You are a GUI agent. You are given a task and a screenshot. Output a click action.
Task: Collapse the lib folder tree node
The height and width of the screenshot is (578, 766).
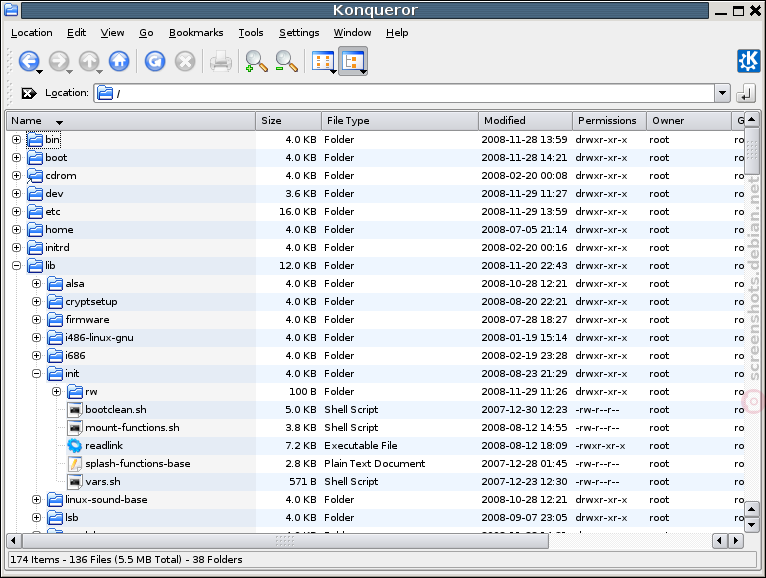(17, 266)
